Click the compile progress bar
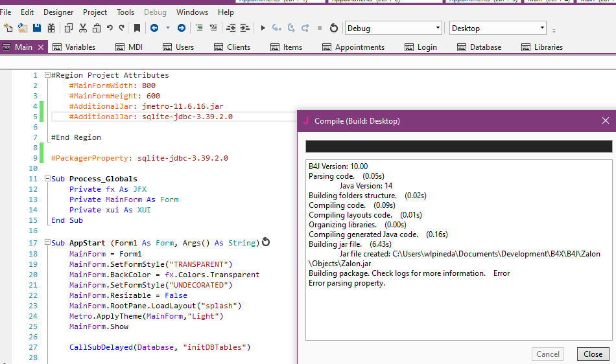The image size is (616, 364). click(x=458, y=146)
